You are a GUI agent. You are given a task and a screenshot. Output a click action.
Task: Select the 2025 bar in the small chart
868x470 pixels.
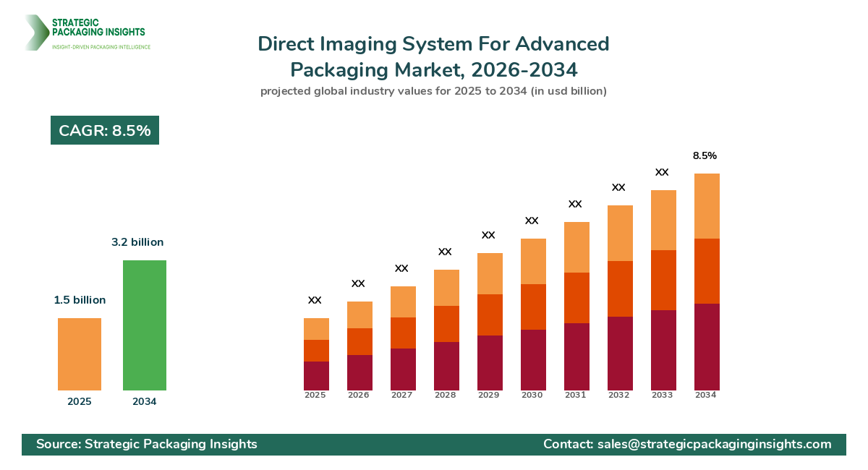[80, 354]
